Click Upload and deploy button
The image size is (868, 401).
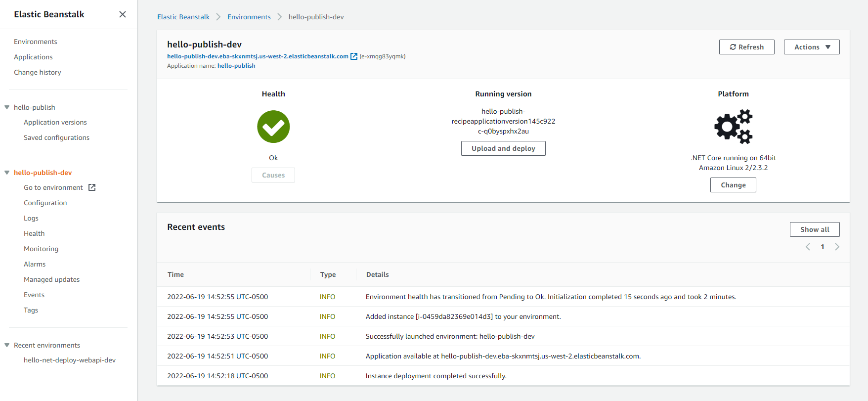coord(503,148)
